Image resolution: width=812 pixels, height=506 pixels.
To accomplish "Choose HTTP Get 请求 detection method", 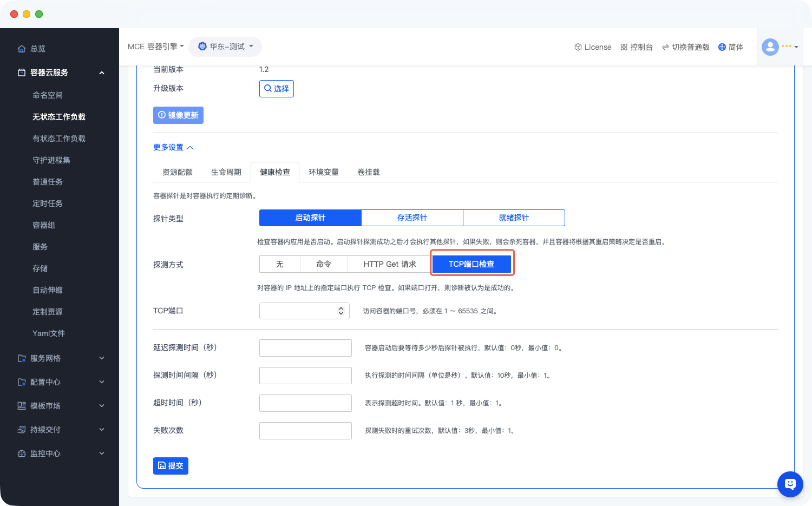I will pos(390,264).
